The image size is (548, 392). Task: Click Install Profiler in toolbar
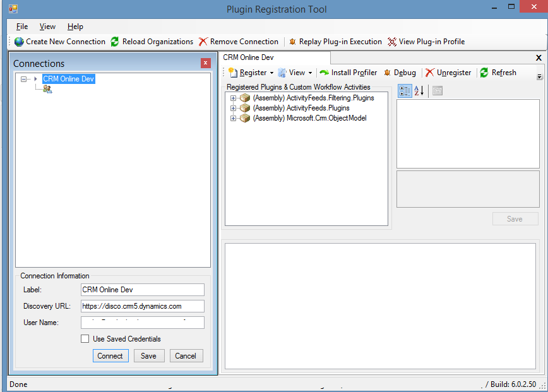tap(348, 73)
